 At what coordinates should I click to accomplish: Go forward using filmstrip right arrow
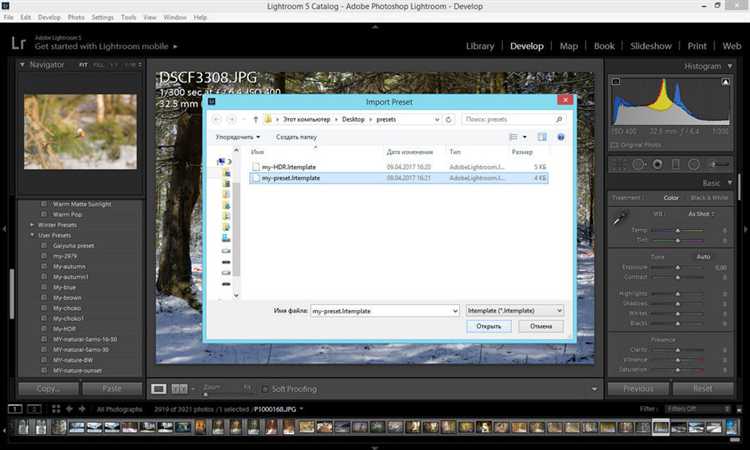click(82, 409)
